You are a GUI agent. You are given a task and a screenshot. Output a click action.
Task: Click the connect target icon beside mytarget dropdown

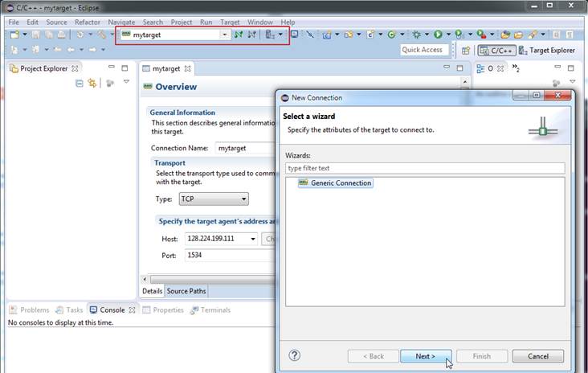pos(238,35)
